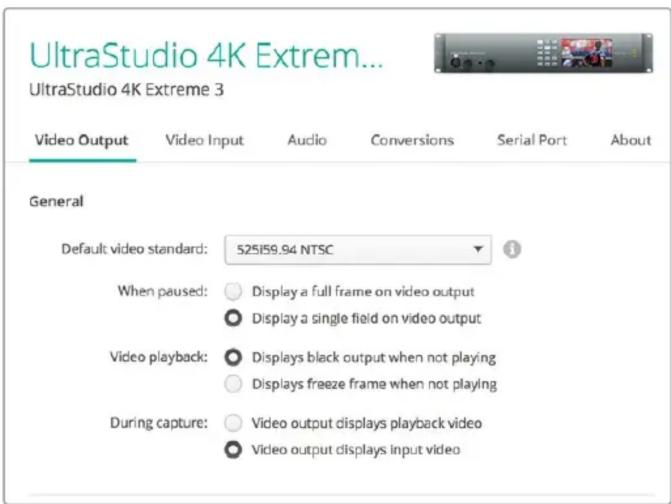
Task: Select Video output displays playback video
Action: tap(234, 423)
